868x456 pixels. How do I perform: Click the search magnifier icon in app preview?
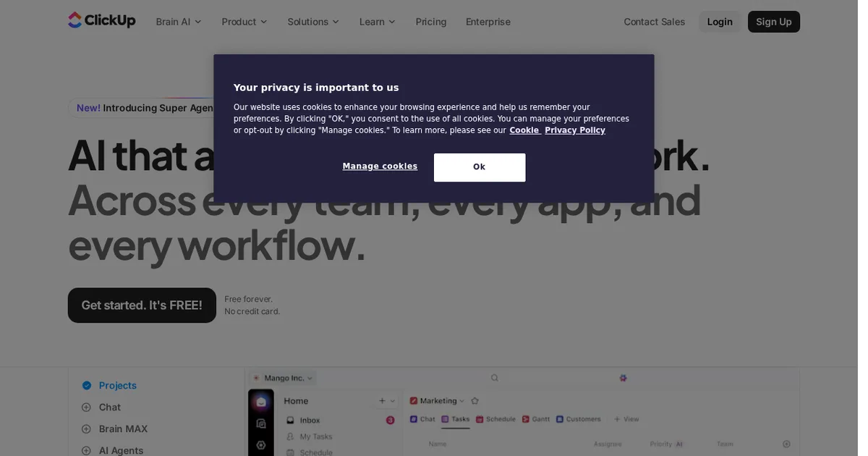click(495, 378)
